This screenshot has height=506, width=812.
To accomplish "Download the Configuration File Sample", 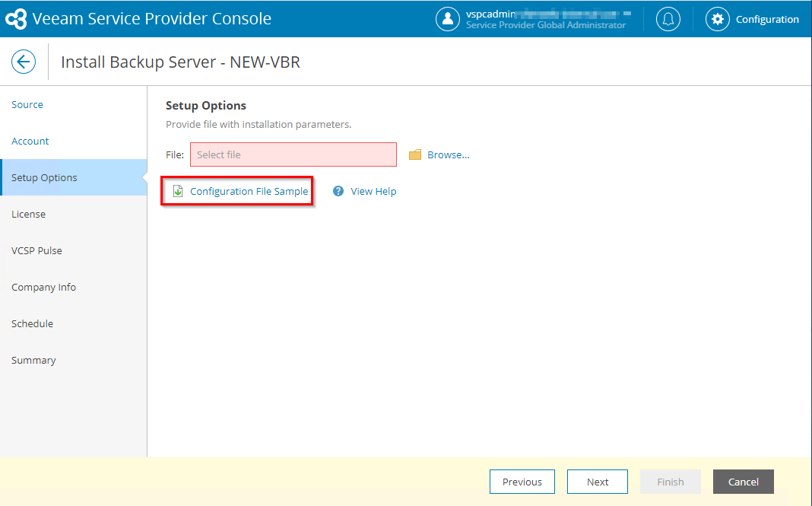I will (x=249, y=191).
